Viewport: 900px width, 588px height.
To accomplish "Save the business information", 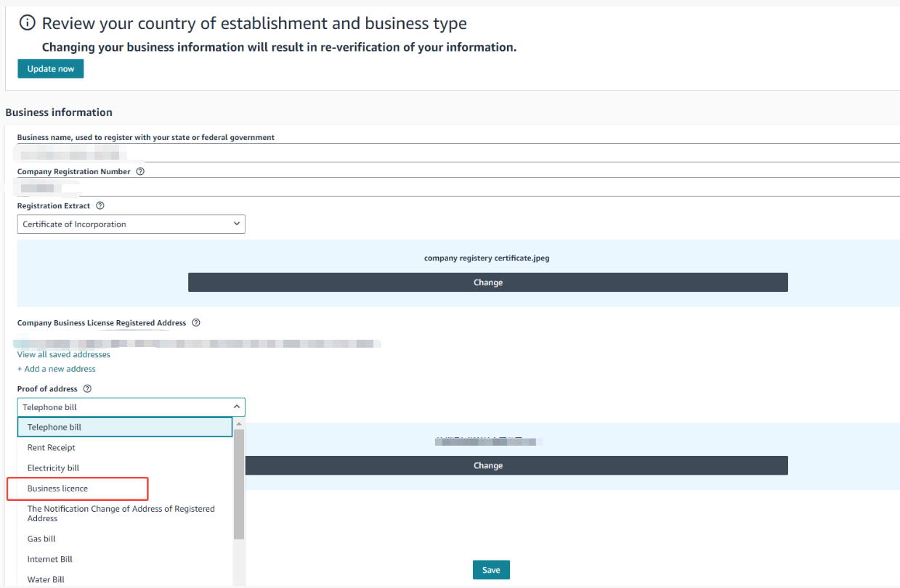I will pyautogui.click(x=491, y=570).
